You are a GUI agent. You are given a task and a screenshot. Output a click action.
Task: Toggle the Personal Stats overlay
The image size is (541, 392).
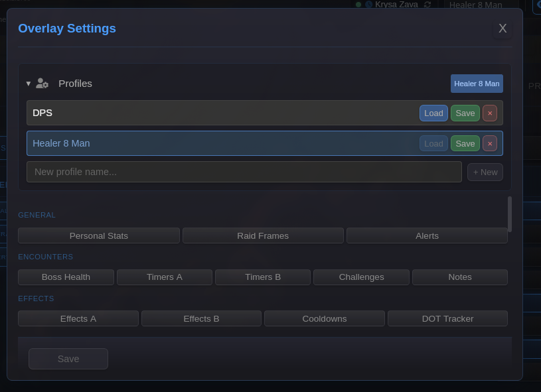coord(98,235)
